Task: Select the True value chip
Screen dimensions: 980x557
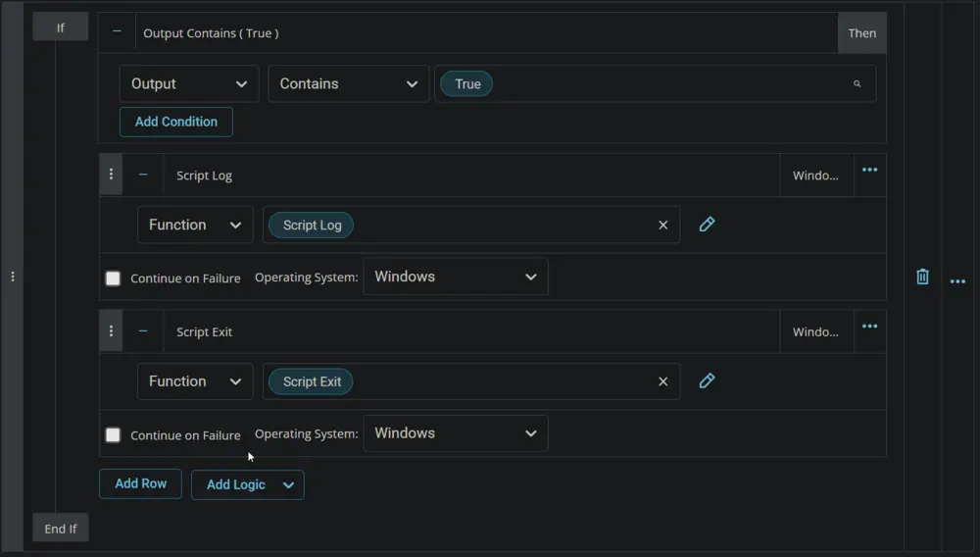Action: tap(466, 83)
